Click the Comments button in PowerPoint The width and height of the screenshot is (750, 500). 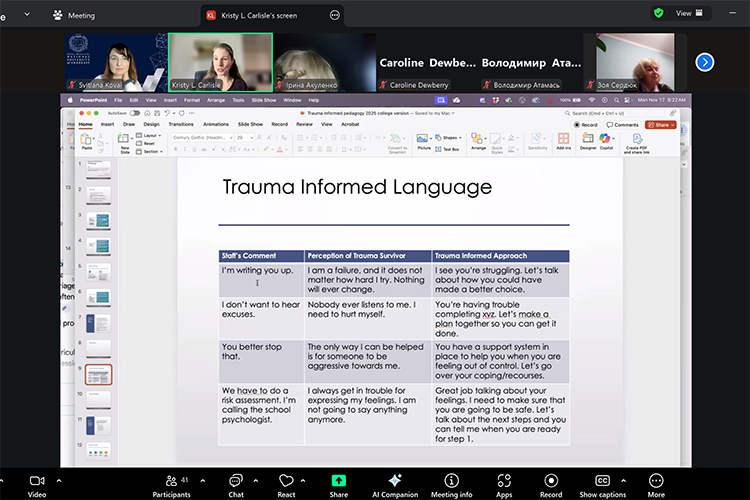tap(624, 124)
